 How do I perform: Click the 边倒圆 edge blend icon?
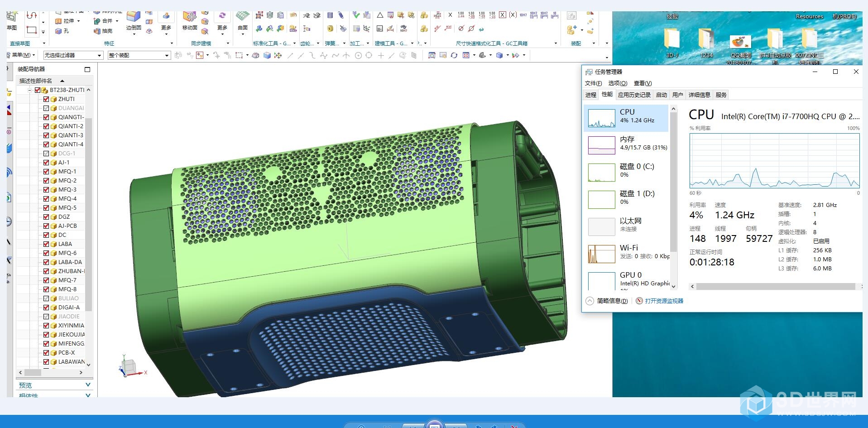point(133,18)
